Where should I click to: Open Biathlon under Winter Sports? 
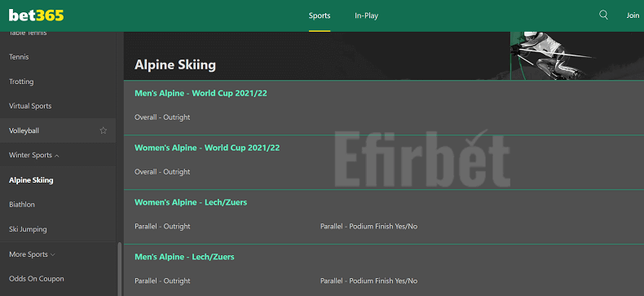pyautogui.click(x=22, y=205)
